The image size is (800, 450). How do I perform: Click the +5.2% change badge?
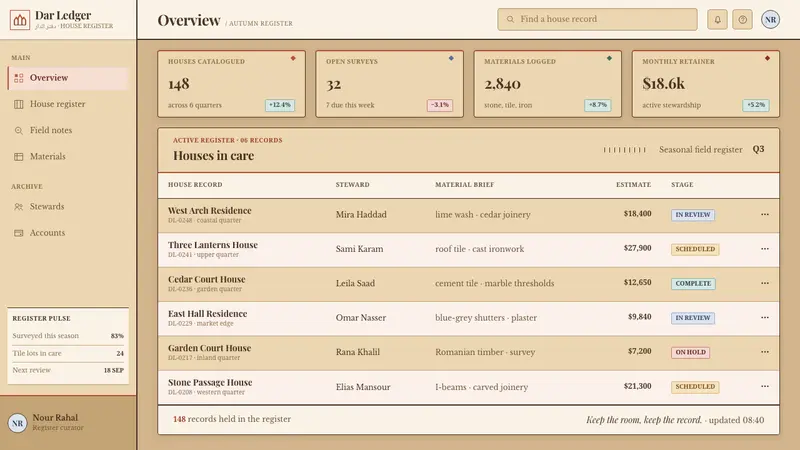point(756,105)
